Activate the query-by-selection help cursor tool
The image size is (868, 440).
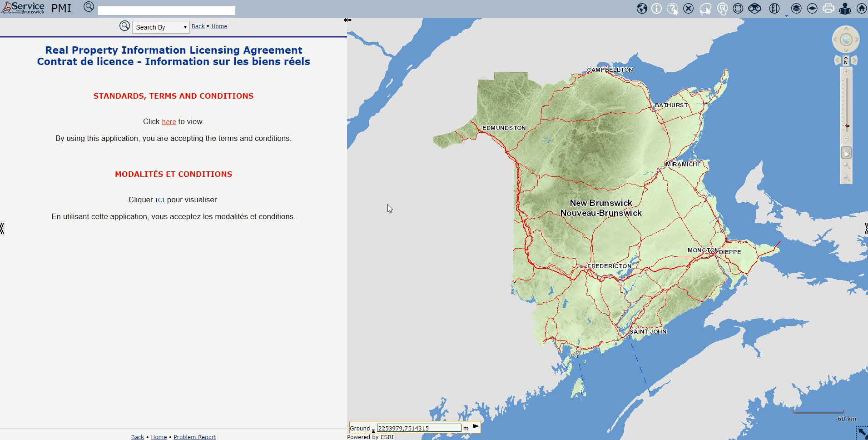[673, 9]
